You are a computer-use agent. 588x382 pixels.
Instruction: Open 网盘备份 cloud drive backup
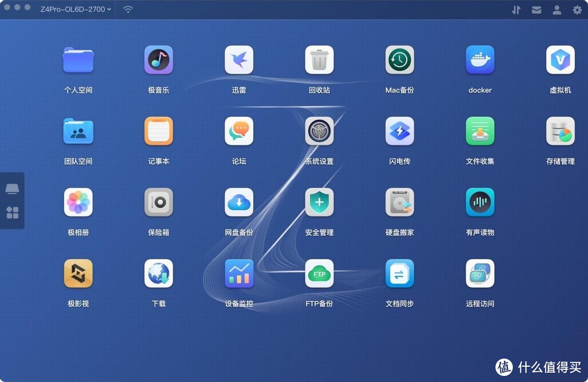pos(239,203)
